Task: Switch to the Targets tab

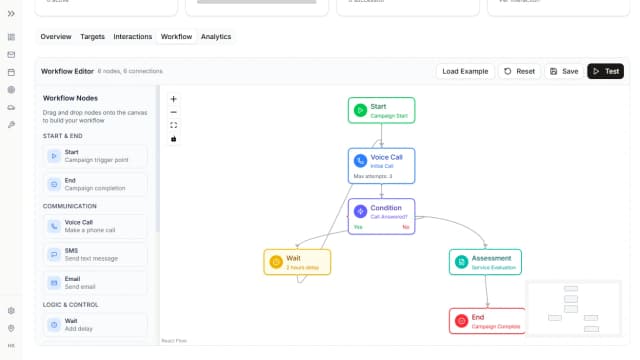Action: [x=92, y=37]
